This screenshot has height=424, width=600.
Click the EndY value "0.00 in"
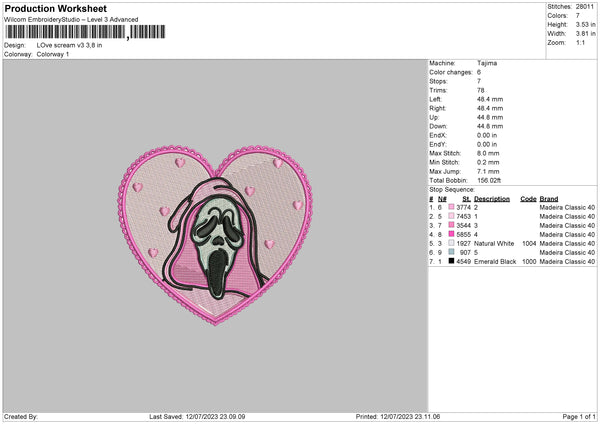point(487,144)
